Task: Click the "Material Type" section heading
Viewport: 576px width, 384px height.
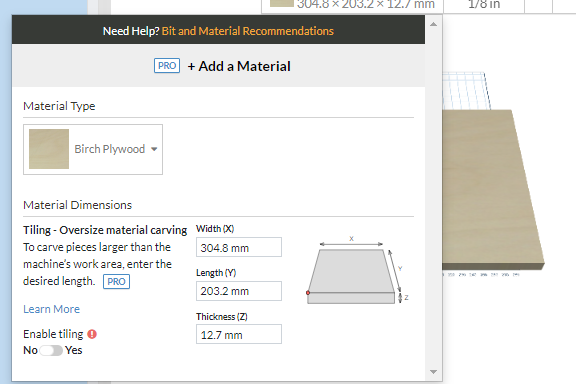Action: click(59, 106)
